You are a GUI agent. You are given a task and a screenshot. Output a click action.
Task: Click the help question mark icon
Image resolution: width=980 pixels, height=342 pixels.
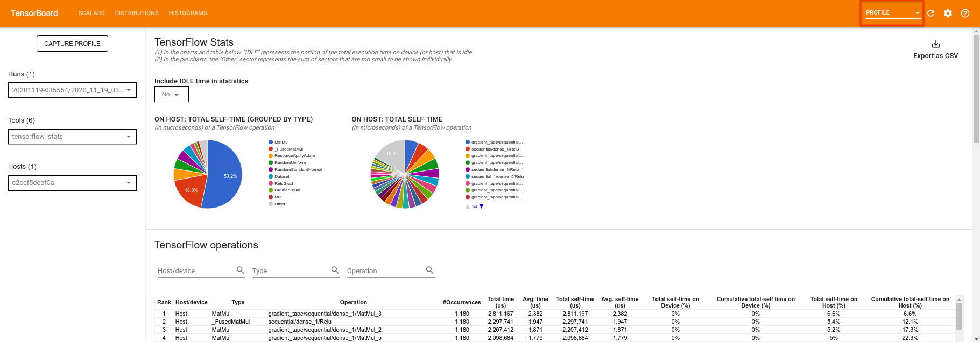(965, 13)
